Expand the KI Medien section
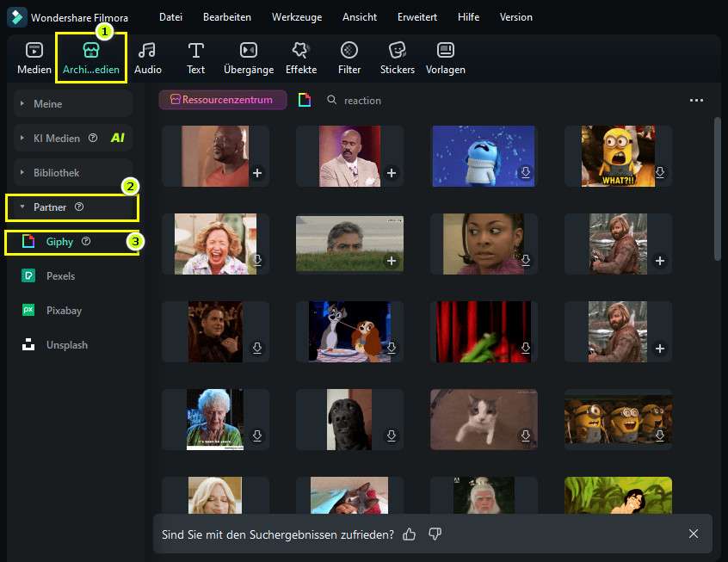 [73, 138]
